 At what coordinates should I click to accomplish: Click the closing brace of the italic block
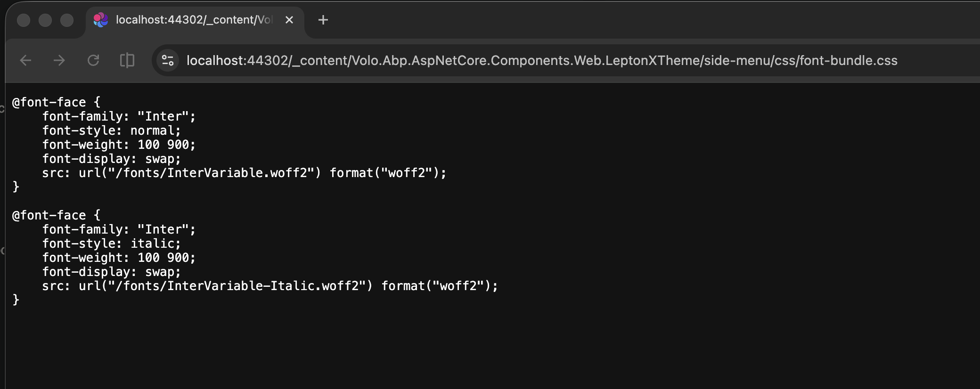(16, 300)
